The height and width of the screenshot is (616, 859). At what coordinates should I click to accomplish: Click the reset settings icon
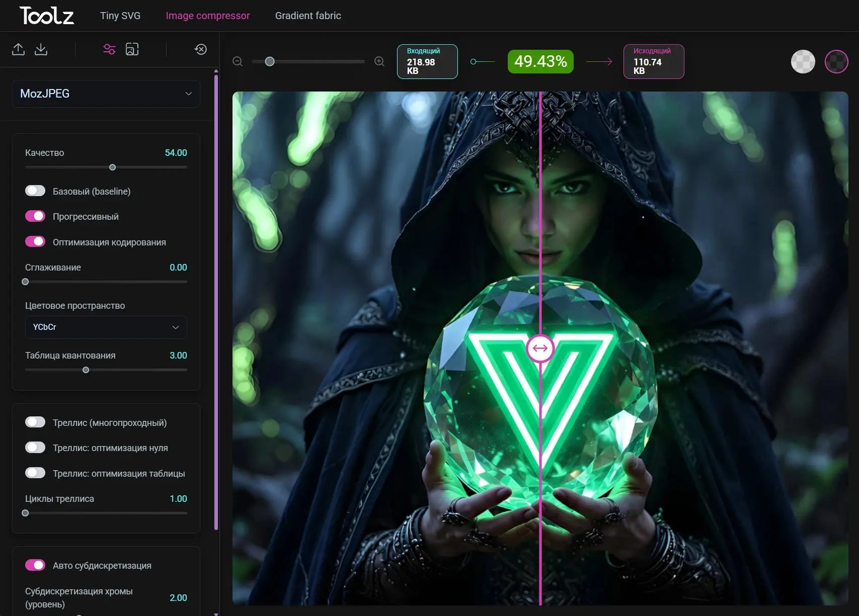tap(201, 49)
